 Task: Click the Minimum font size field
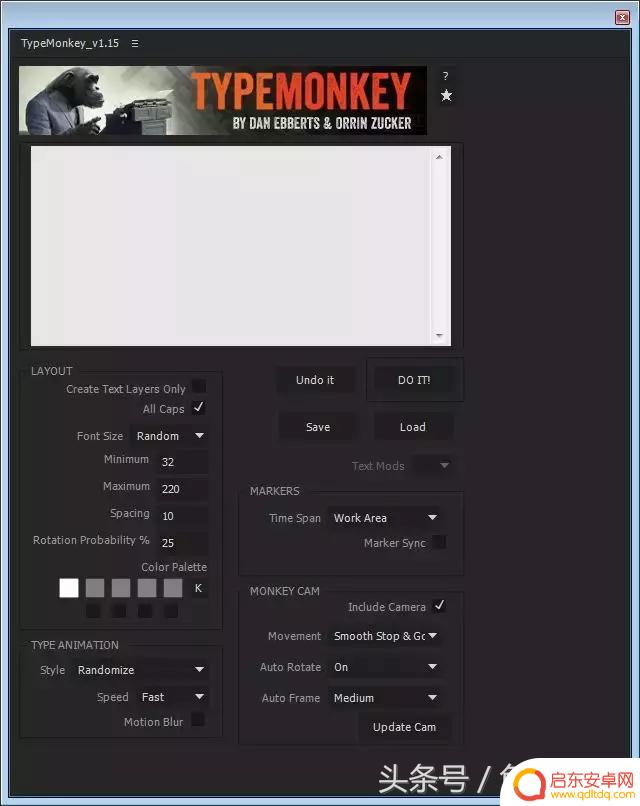click(182, 462)
